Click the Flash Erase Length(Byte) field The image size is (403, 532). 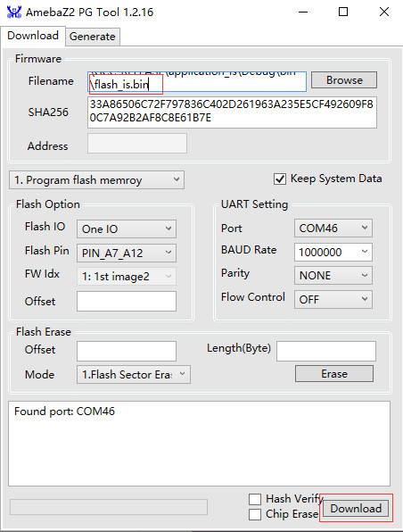pos(326,351)
